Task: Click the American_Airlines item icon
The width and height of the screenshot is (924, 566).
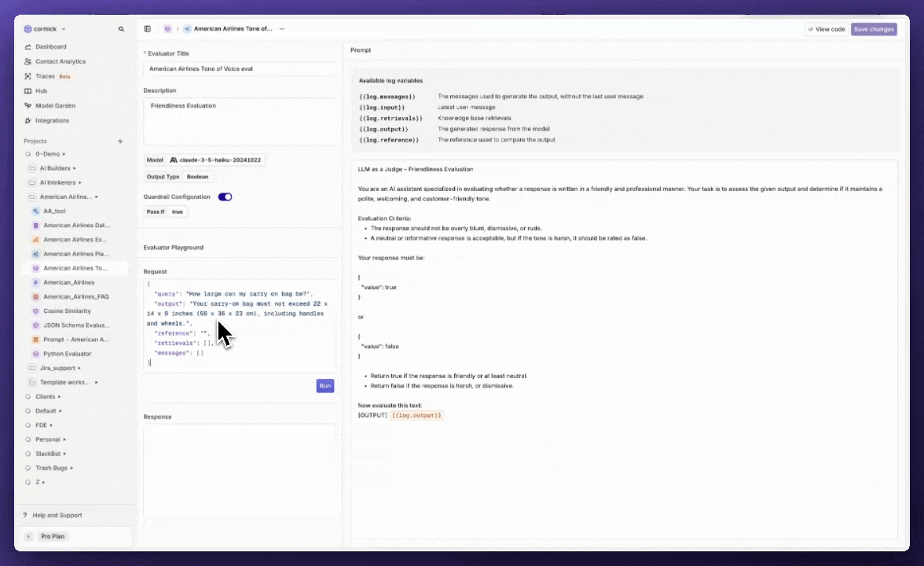Action: [36, 282]
